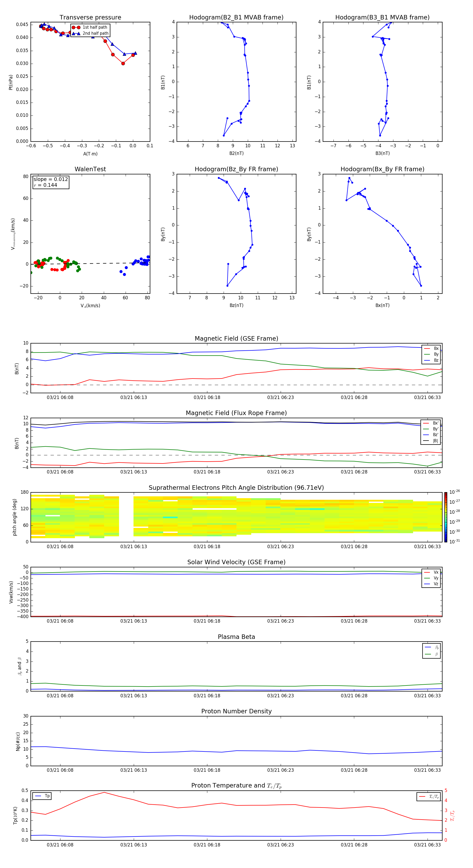473x868 pixels.
Task: Click the 'VA(km/s)' x-axis label in WalenTest
Action: (x=90, y=306)
